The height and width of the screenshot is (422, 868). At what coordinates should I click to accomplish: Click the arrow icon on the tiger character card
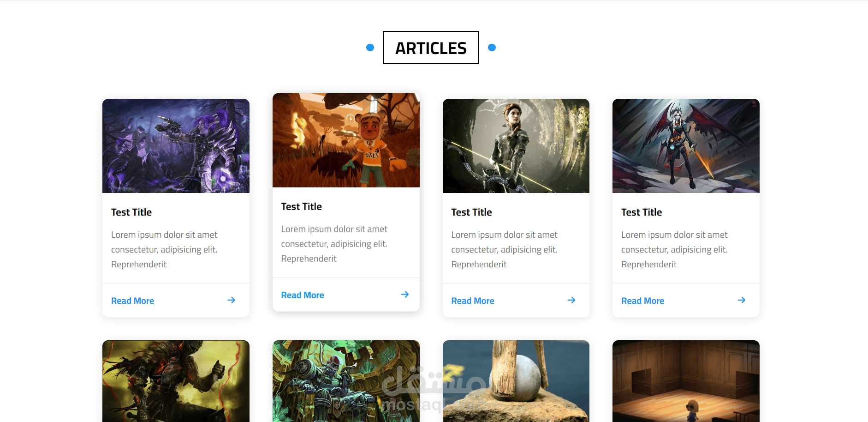[x=405, y=295]
